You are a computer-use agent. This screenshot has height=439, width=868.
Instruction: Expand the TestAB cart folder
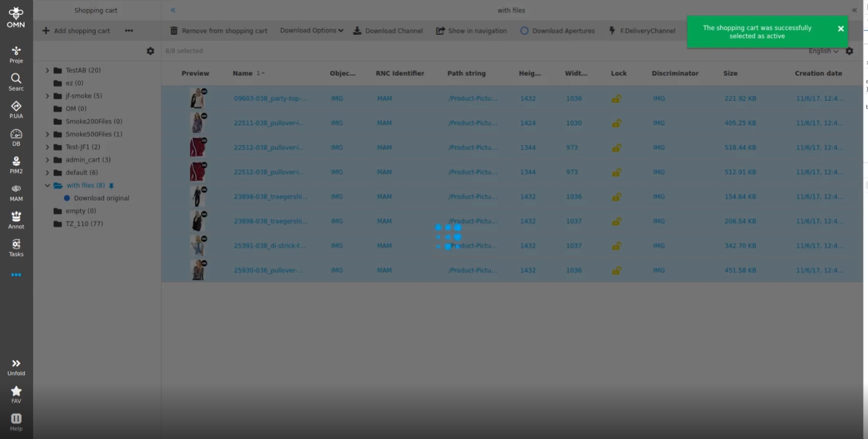[47, 71]
